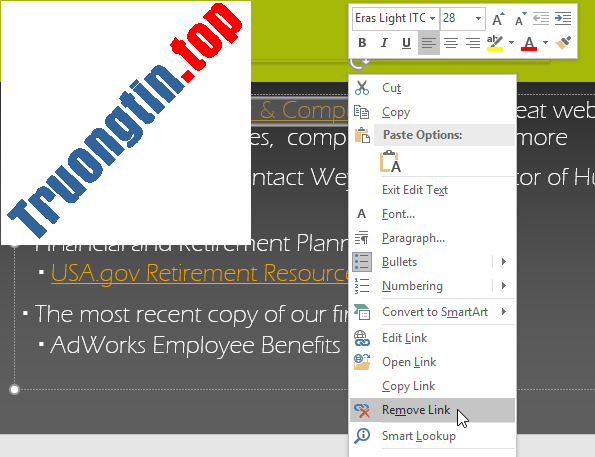Viewport: 595px width, 457px height.
Task: Click the Smart Lookup magnifier icon
Action: pos(362,436)
